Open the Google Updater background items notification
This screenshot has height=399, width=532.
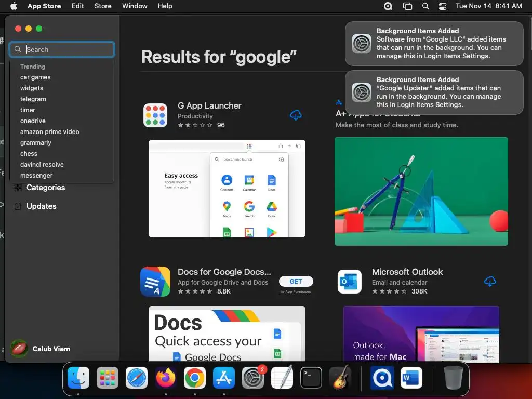click(434, 92)
